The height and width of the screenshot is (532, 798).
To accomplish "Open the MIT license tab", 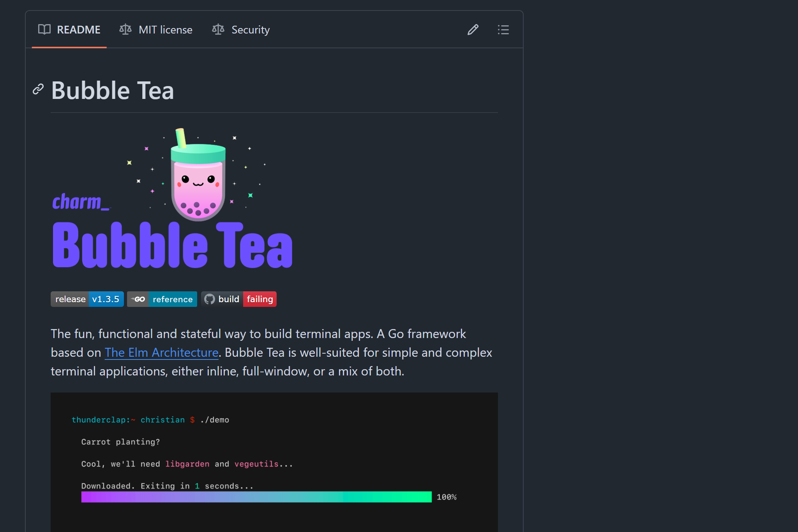I will (x=165, y=30).
